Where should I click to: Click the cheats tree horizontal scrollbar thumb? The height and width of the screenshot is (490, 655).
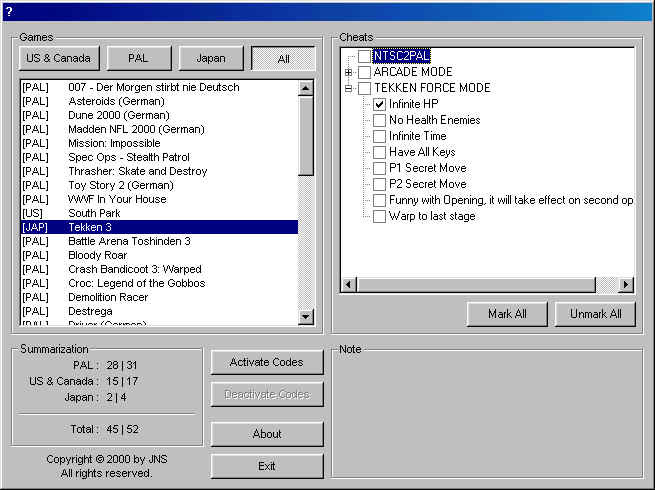475,284
